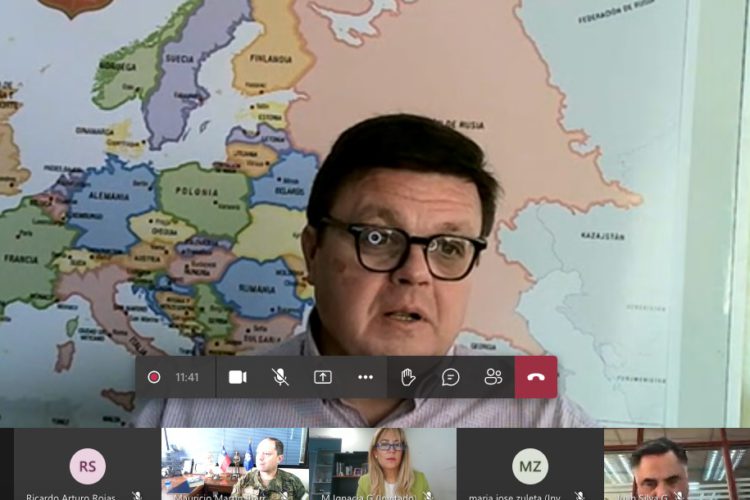The width and height of the screenshot is (750, 500).
Task: Click the 11:41 meeting timer
Action: pos(187,377)
